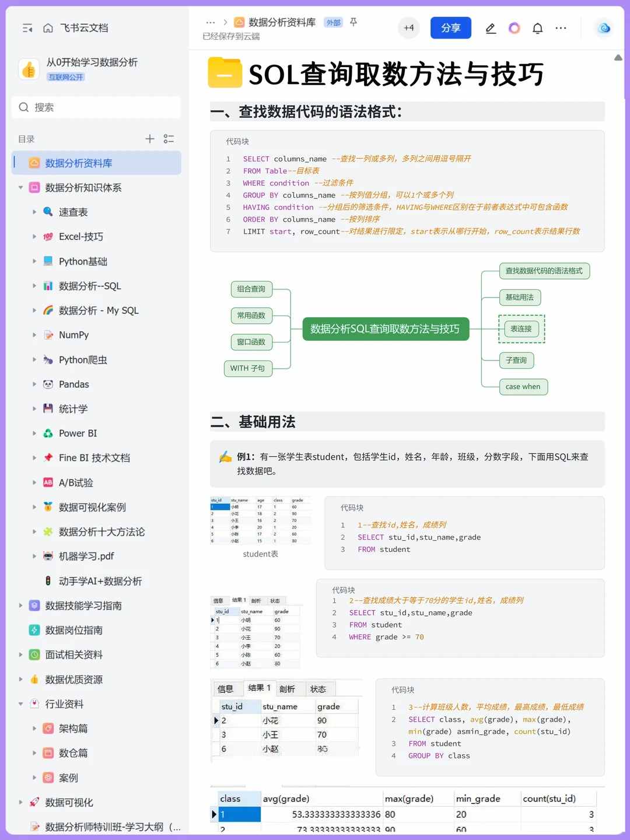Viewport: 630px width, 840px height.
Task: Click the 互联网公开 blue badge
Action: click(66, 76)
